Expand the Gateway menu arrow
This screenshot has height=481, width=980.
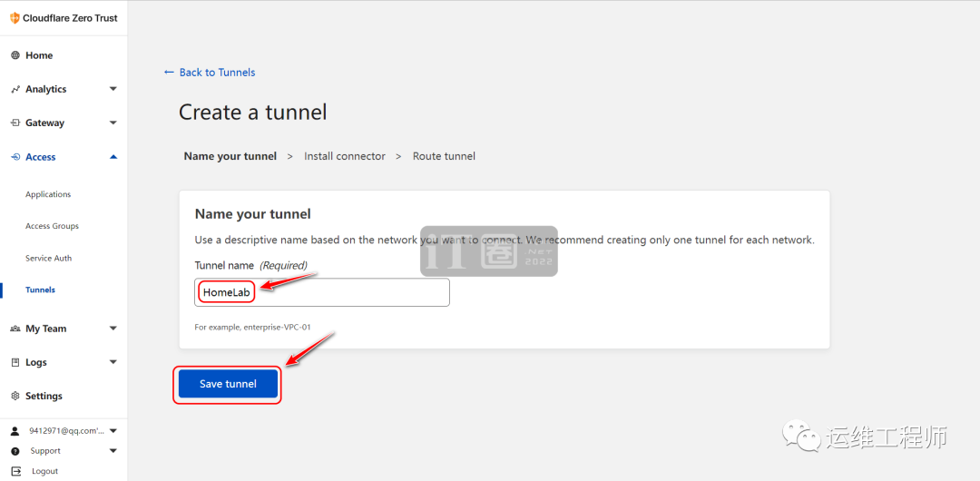point(113,123)
